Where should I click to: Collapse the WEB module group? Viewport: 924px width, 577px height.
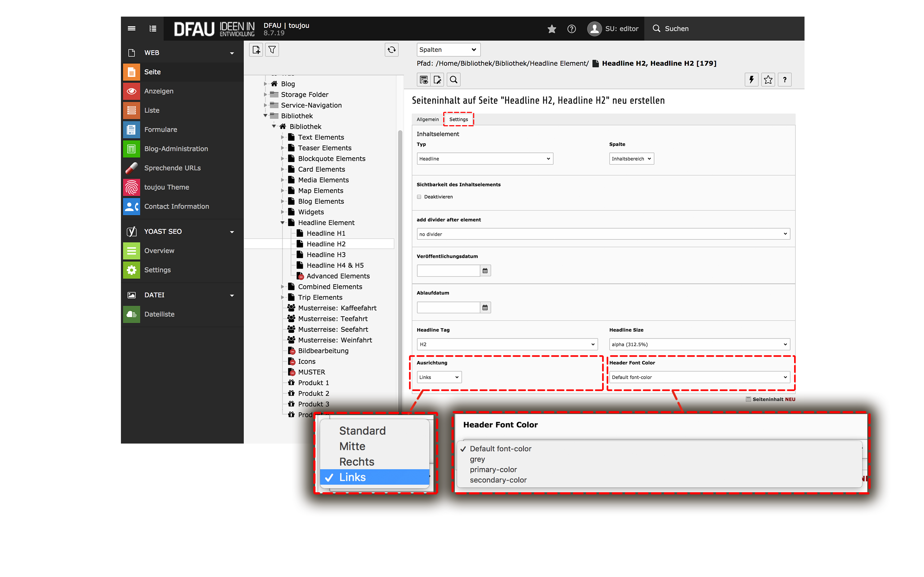pos(231,53)
